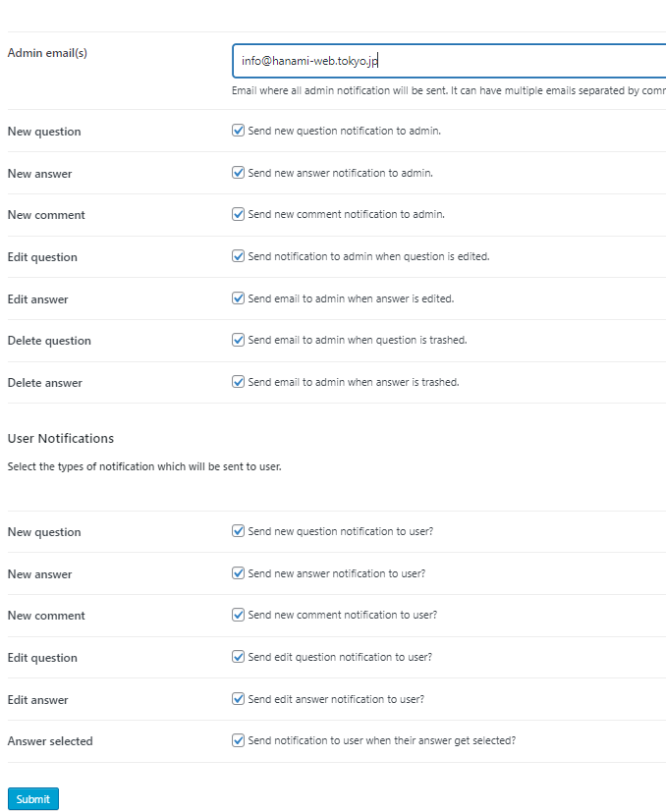Viewport: 666px width, 812px height.
Task: Click the "User Notifications" section heading
Action: click(61, 438)
